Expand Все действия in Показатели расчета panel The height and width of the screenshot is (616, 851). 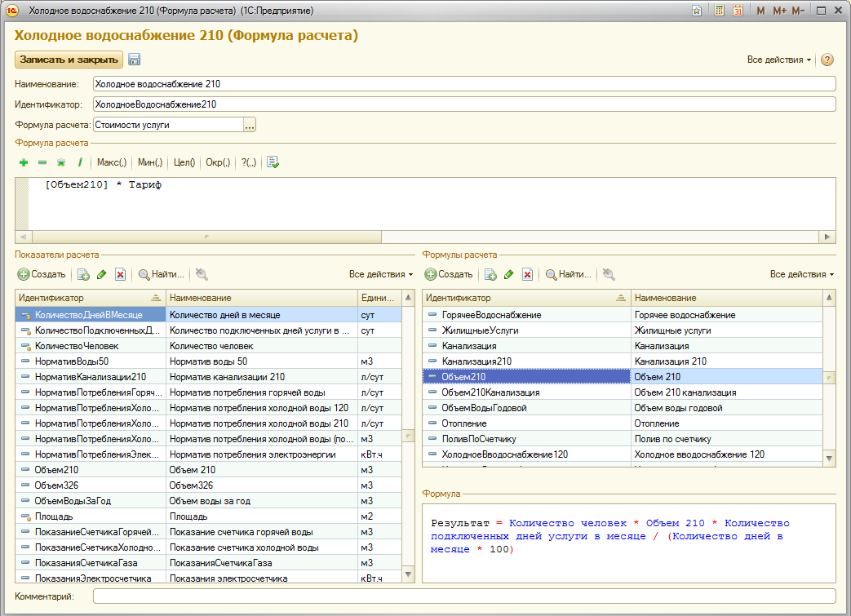point(380,274)
